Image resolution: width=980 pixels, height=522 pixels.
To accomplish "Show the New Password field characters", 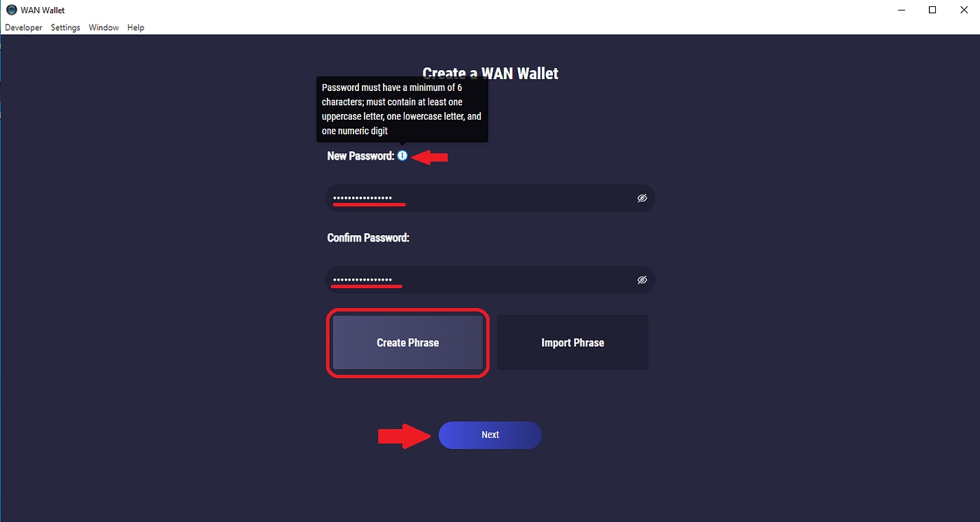I will [642, 199].
